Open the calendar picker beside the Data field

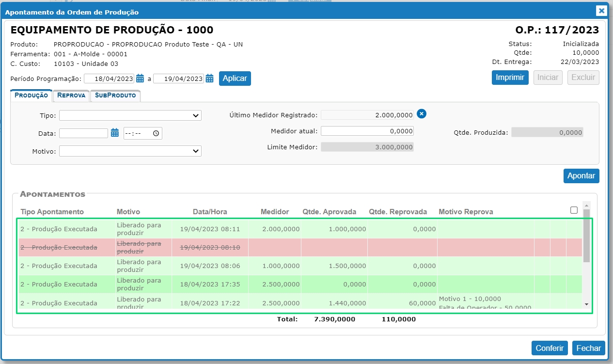(115, 133)
